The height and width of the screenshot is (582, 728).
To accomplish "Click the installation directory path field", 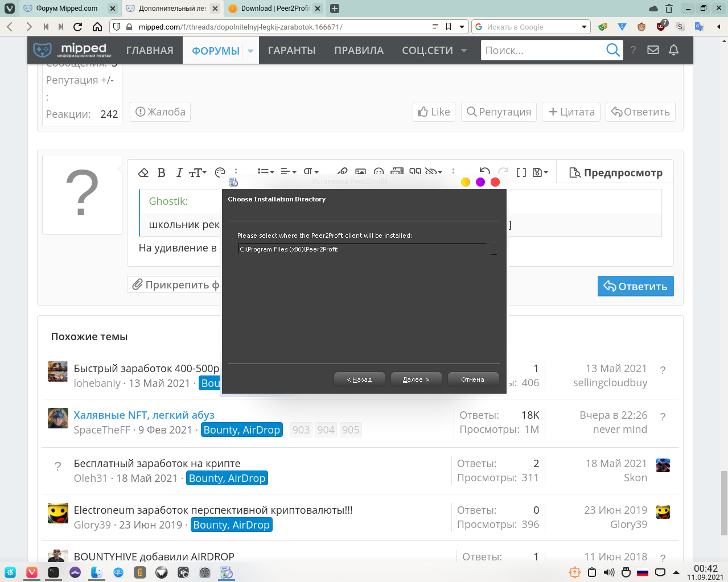I will [362, 249].
